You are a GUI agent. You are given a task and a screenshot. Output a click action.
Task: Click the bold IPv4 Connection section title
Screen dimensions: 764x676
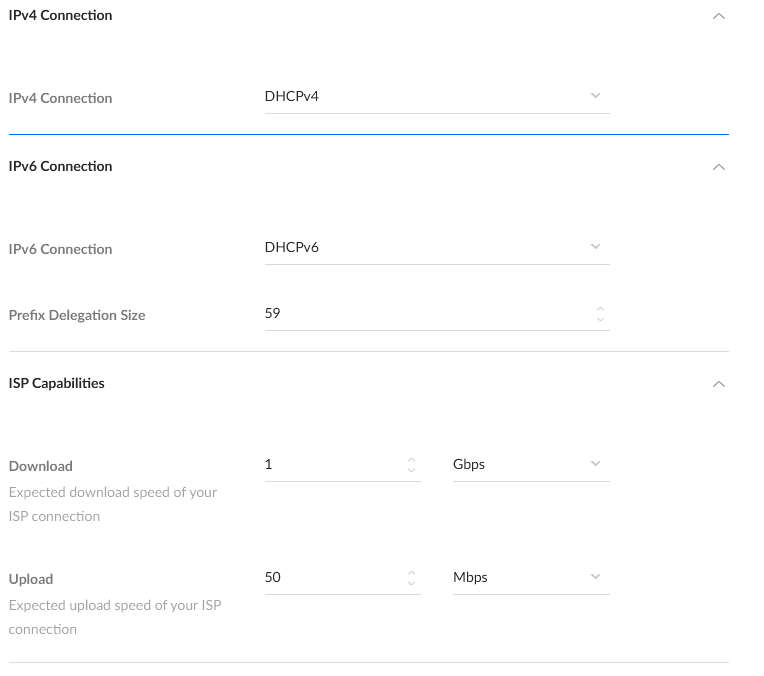[x=60, y=16]
